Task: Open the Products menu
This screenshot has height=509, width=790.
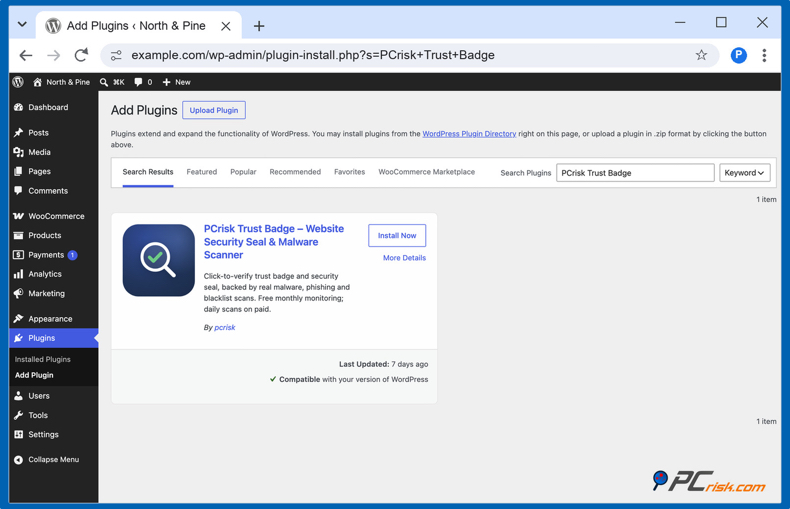Action: (53, 235)
